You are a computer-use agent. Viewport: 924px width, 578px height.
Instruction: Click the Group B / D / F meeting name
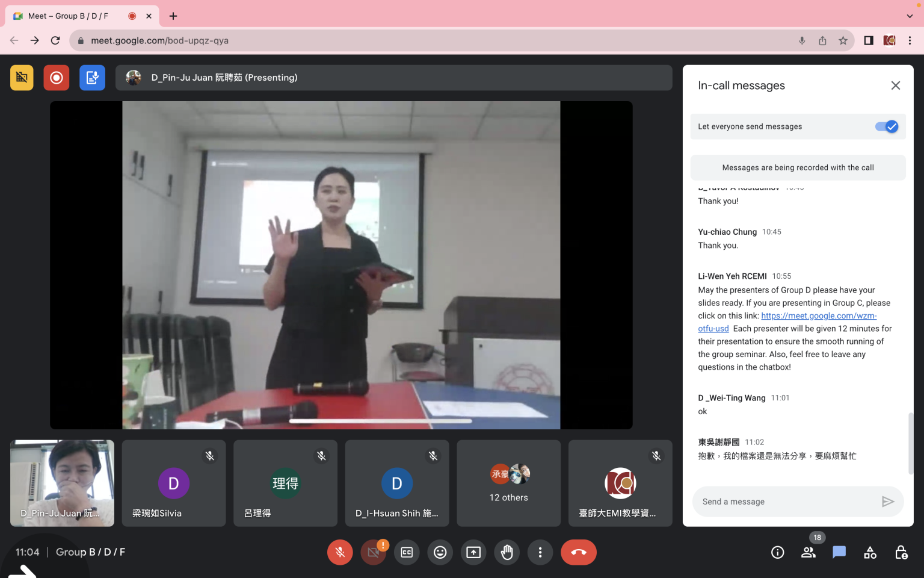pos(90,552)
